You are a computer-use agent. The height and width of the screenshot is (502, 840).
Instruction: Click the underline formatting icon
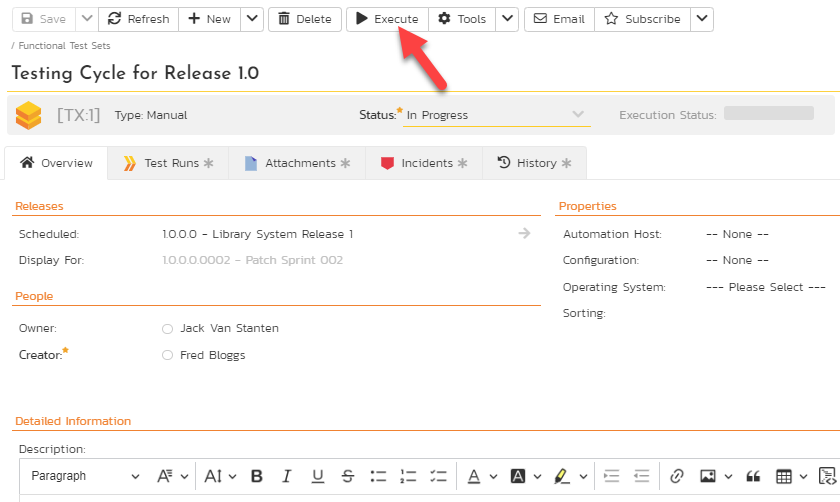(317, 476)
